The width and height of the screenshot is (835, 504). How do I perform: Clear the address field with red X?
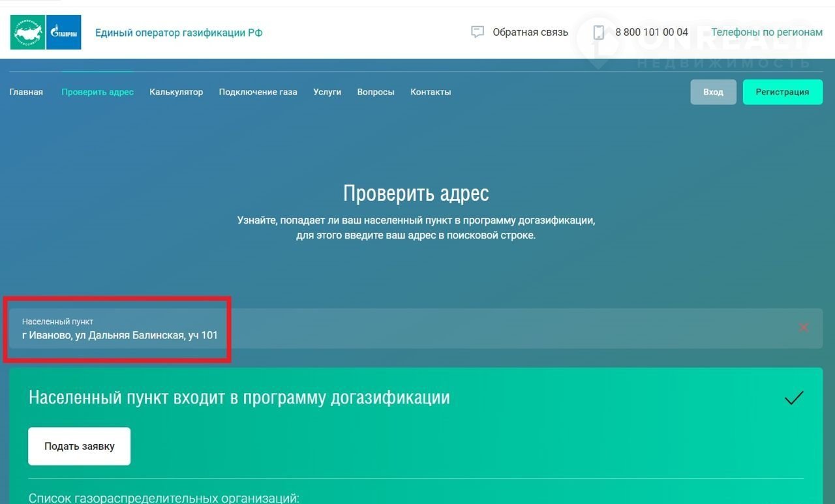(804, 327)
